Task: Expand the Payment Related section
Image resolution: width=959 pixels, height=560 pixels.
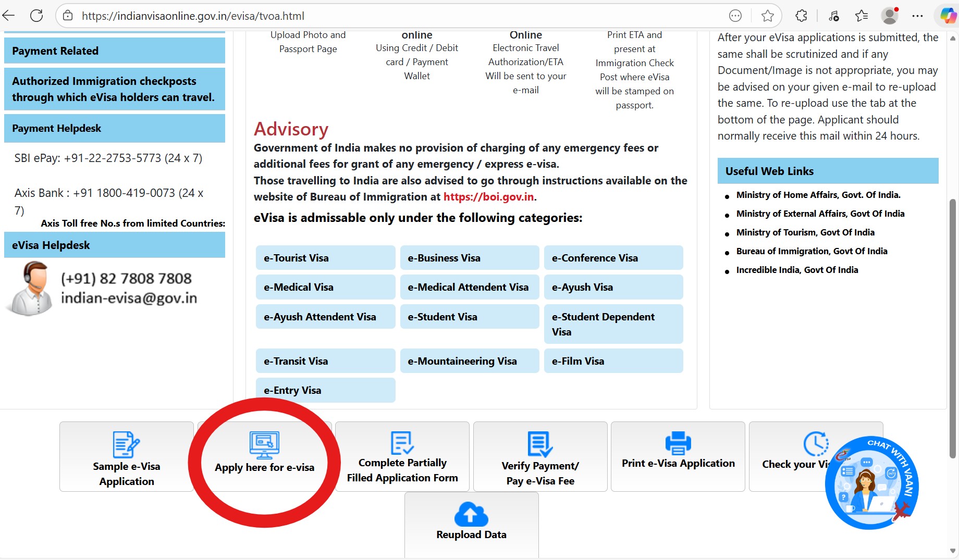Action: pos(114,51)
